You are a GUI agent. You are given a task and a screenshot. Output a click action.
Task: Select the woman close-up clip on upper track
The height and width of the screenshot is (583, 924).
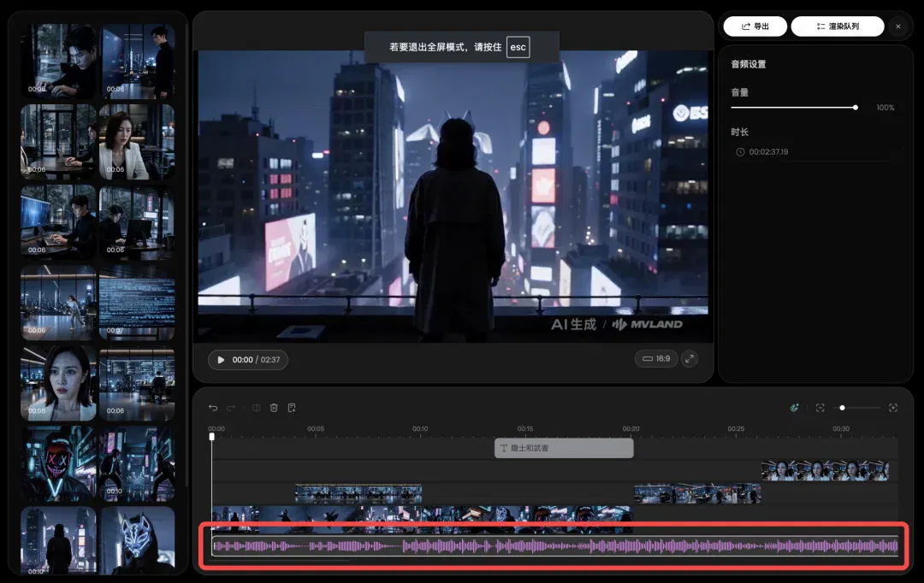[x=825, y=470]
